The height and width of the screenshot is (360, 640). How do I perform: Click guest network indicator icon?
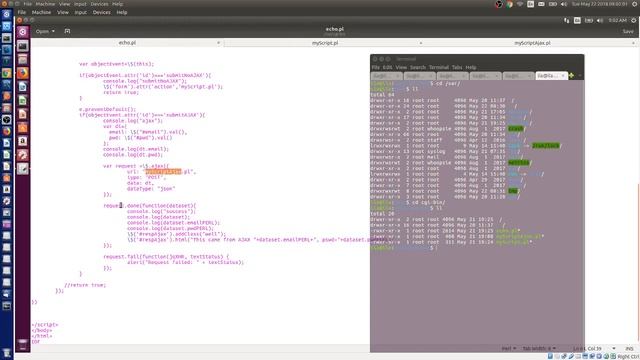(x=567, y=20)
